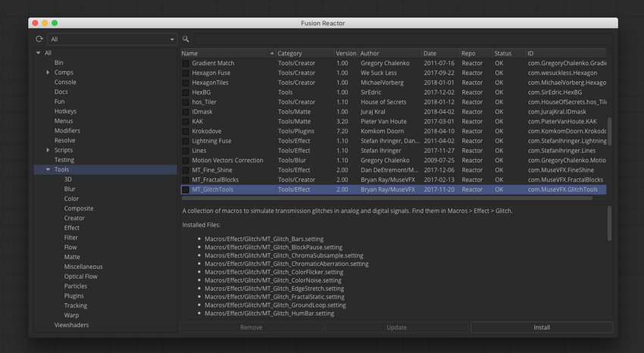Click the package list vertical scrollbar

[x=609, y=131]
